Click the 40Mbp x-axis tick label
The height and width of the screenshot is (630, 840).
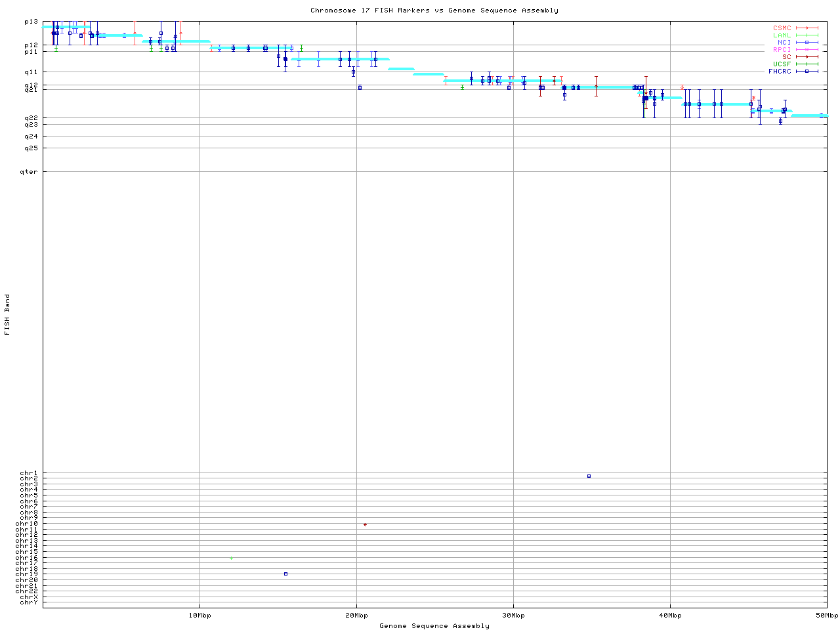point(670,616)
